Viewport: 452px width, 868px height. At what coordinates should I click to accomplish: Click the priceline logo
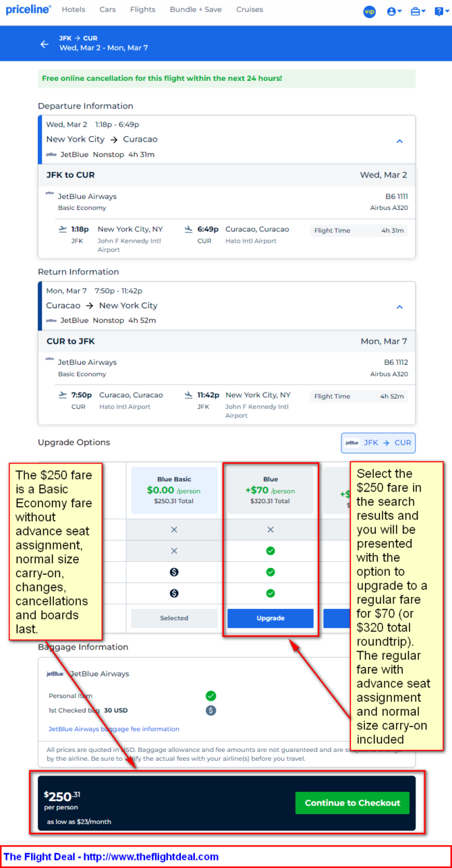28,9
